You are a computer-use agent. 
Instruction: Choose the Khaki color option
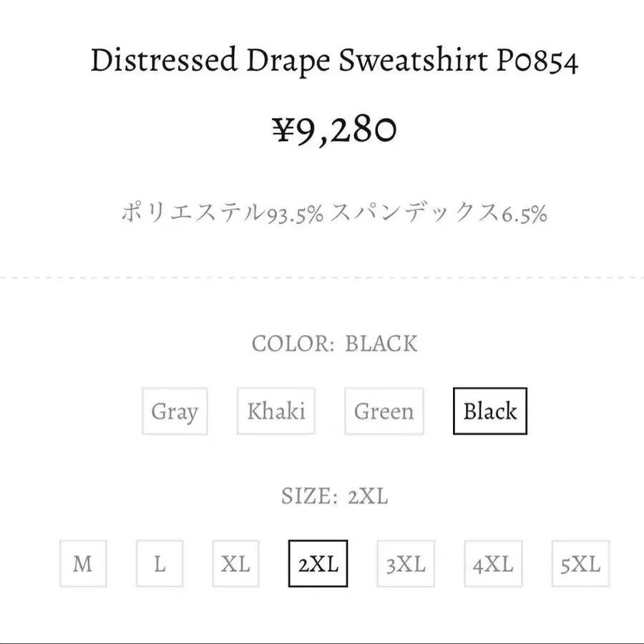pyautogui.click(x=276, y=411)
